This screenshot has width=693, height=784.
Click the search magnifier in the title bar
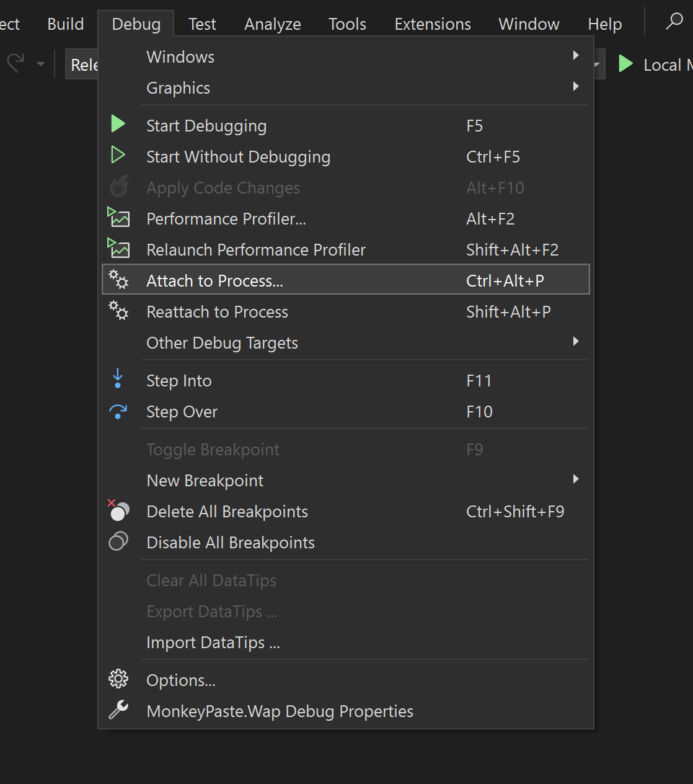[674, 22]
